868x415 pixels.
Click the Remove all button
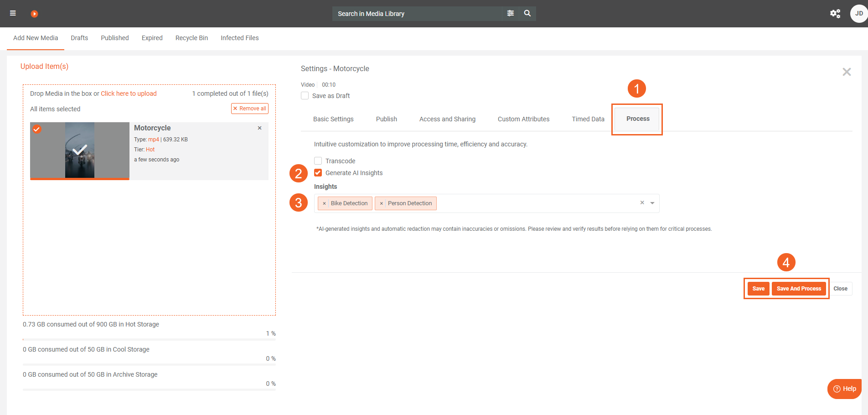(x=249, y=109)
